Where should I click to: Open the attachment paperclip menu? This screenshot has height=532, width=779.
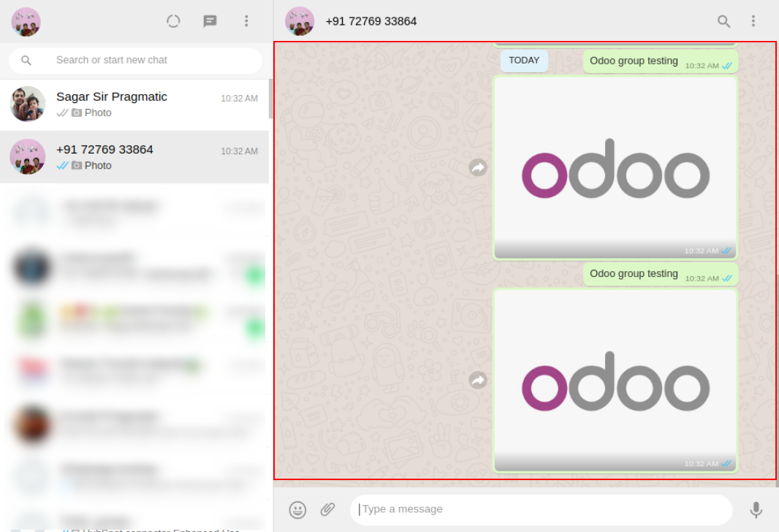click(327, 509)
